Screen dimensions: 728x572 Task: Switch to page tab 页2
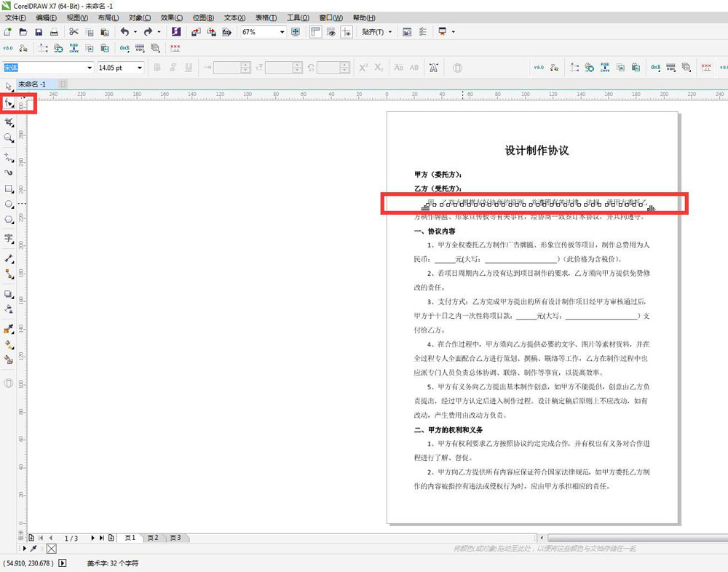[x=154, y=538]
